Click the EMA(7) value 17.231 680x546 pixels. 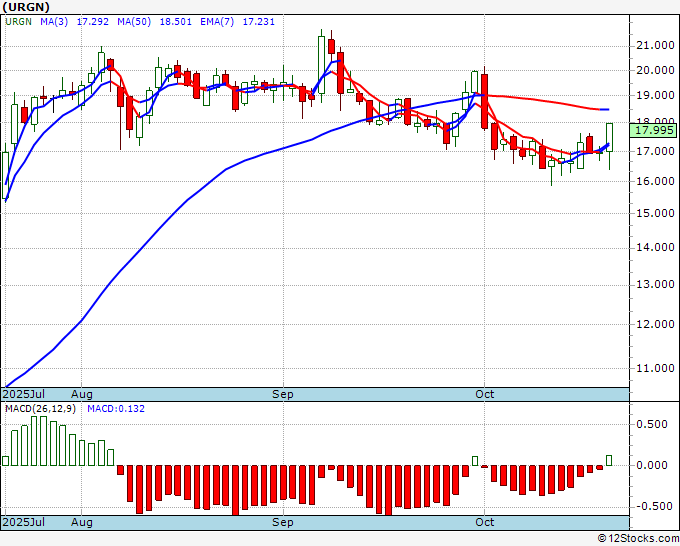(x=258, y=22)
